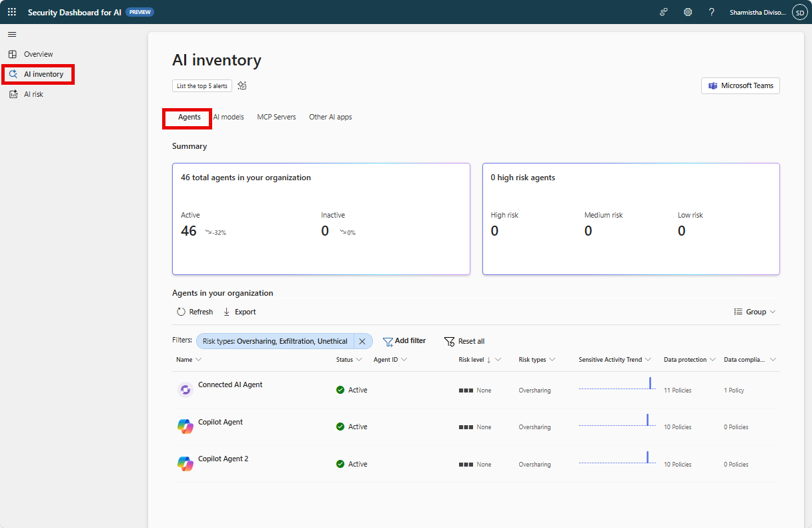Open the SD user profile avatar
812x528 pixels.
[x=799, y=12]
